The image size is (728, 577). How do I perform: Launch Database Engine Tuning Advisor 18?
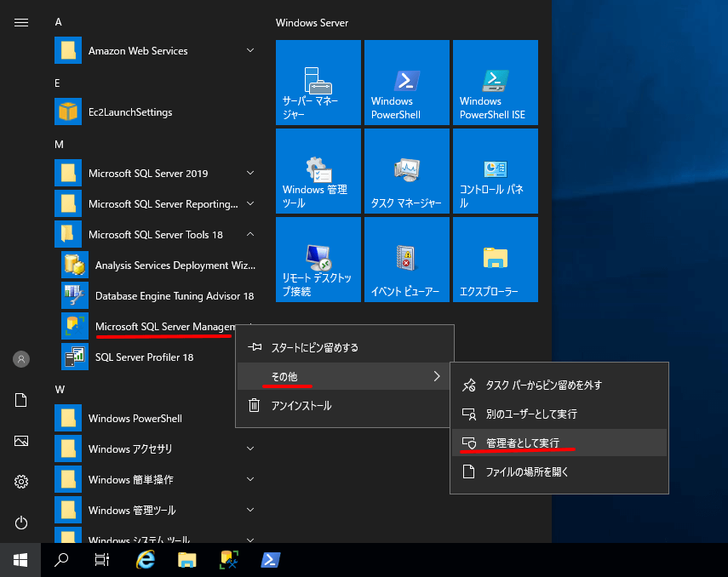[x=158, y=295]
